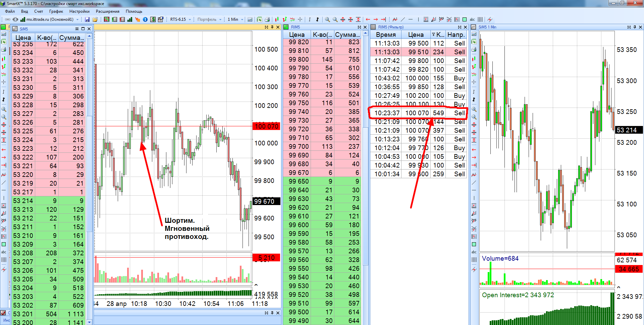Click the red right arrow in the top toolbar
This screenshot has width=644, height=325.
click(376, 19)
